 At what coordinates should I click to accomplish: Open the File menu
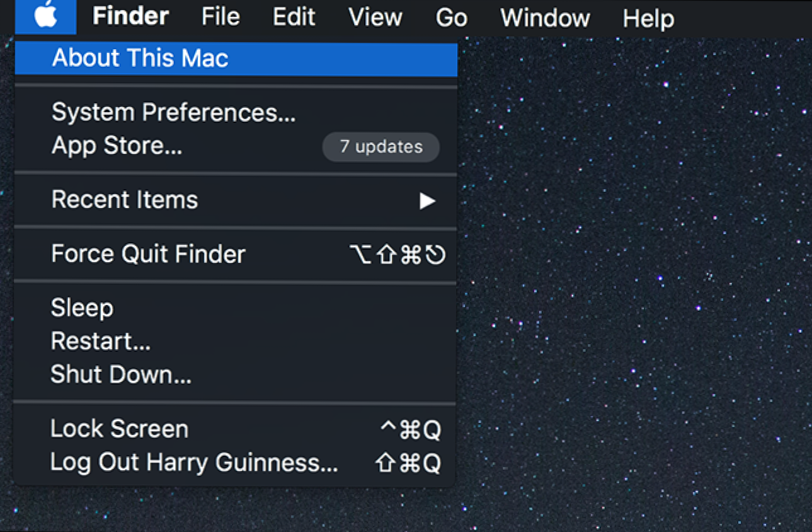click(x=220, y=17)
